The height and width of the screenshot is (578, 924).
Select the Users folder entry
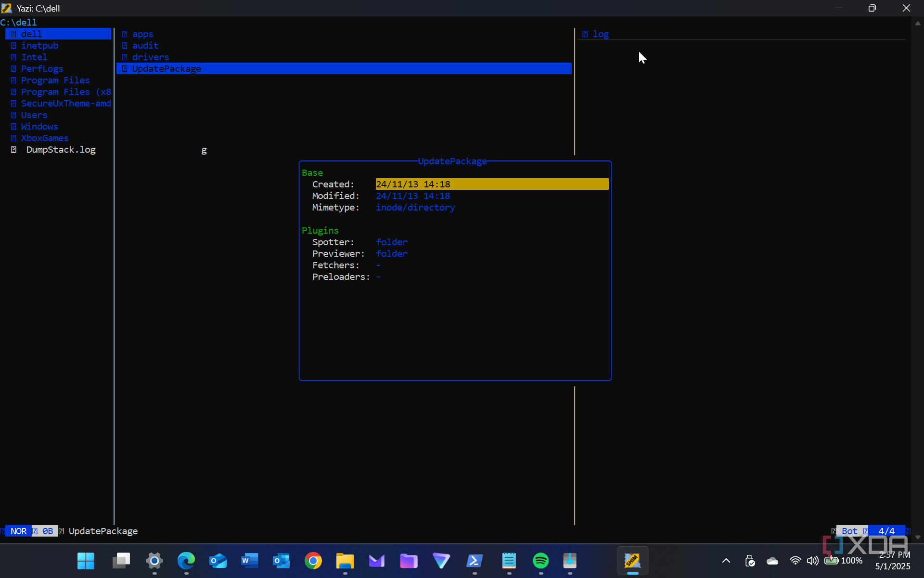[34, 115]
